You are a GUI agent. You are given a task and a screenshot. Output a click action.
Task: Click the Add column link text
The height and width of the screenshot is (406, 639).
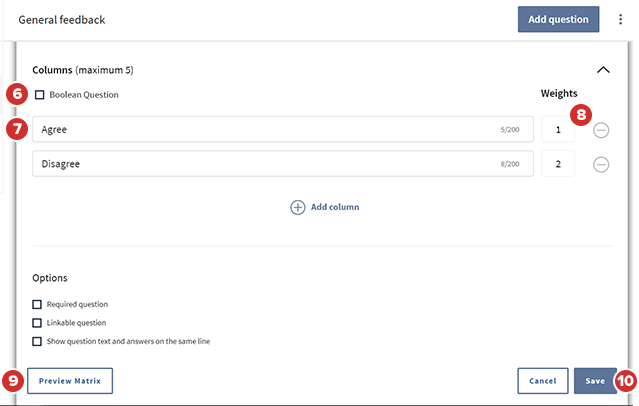[x=334, y=207]
